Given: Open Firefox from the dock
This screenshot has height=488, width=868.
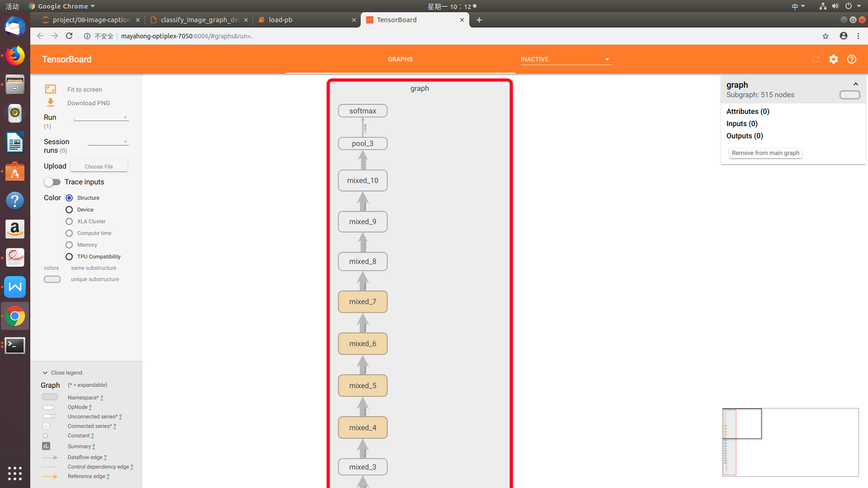Looking at the screenshot, I should [x=15, y=56].
